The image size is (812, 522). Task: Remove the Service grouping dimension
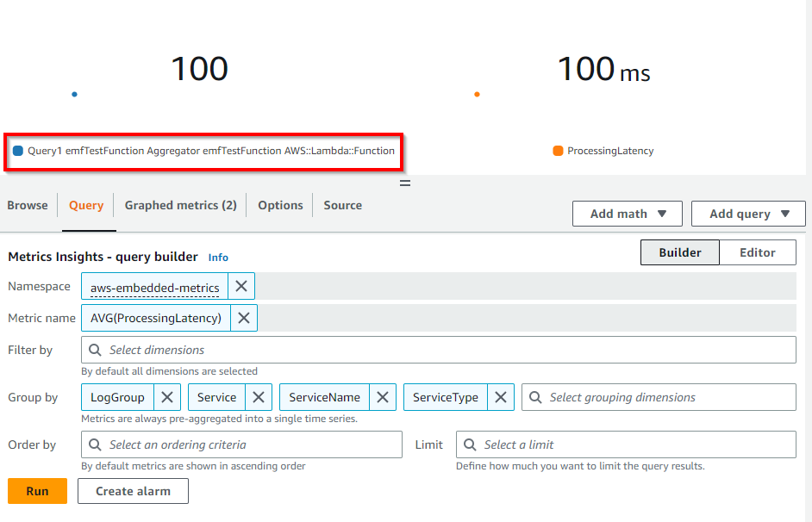click(x=259, y=397)
